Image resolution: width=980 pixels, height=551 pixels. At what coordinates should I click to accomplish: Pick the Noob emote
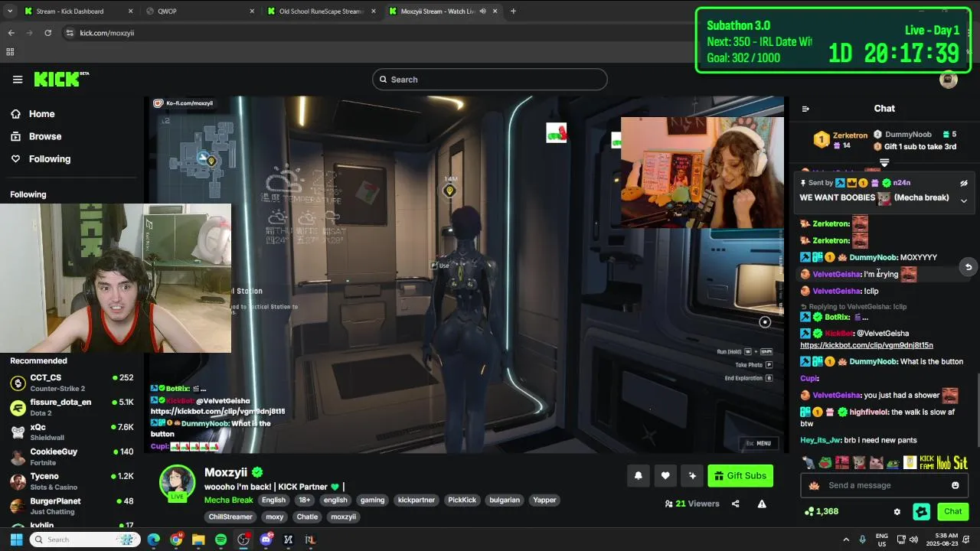point(943,462)
